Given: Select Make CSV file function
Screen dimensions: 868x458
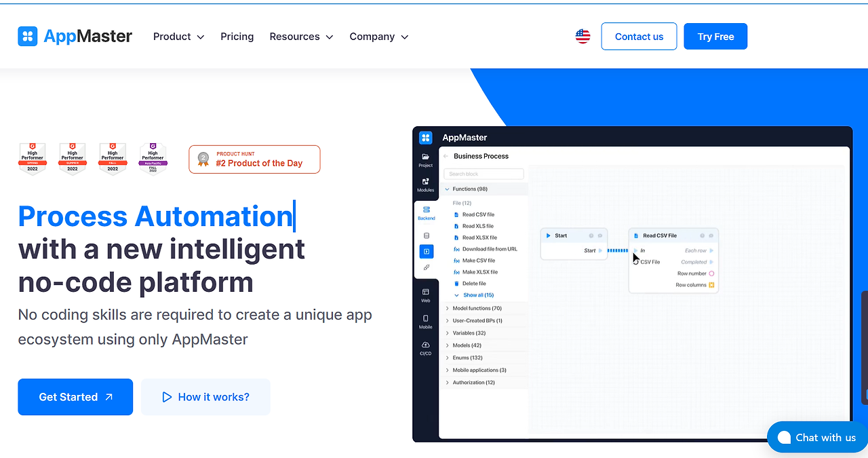Looking at the screenshot, I should pyautogui.click(x=475, y=261).
